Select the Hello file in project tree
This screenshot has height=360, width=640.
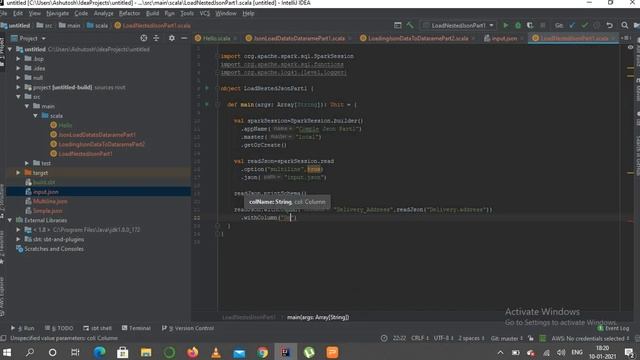(x=65, y=125)
